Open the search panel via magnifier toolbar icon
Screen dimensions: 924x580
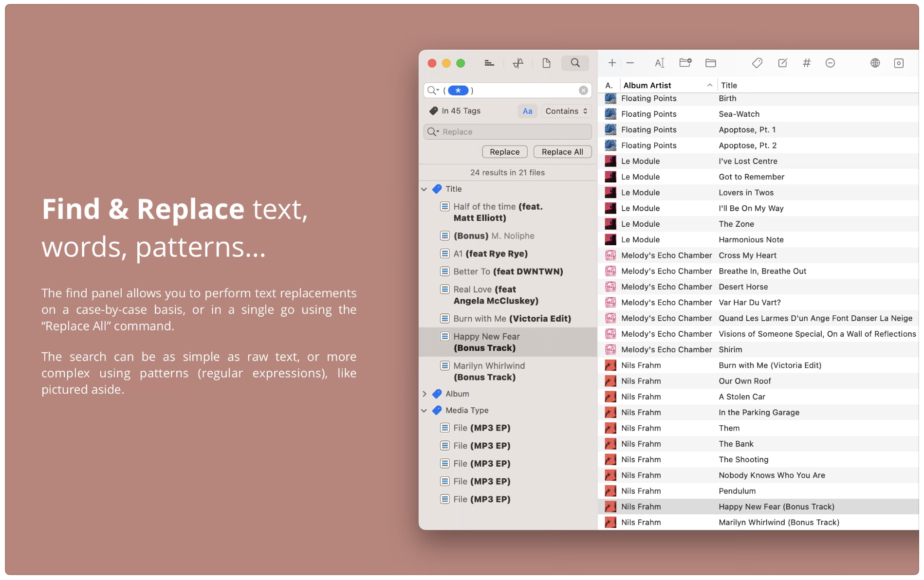575,63
